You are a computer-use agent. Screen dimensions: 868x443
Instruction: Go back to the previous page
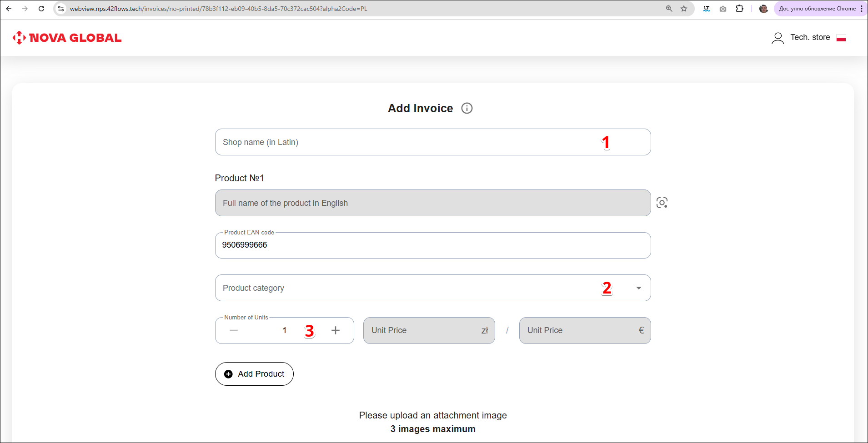point(9,9)
